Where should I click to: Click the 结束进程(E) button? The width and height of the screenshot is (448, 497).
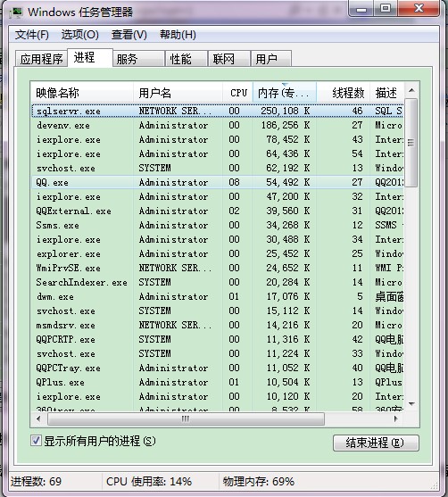pyautogui.click(x=376, y=443)
